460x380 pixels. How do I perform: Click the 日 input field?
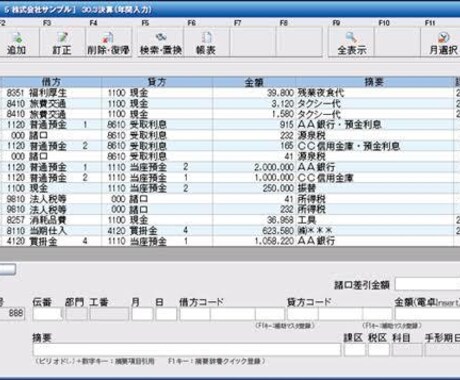pos(166,314)
